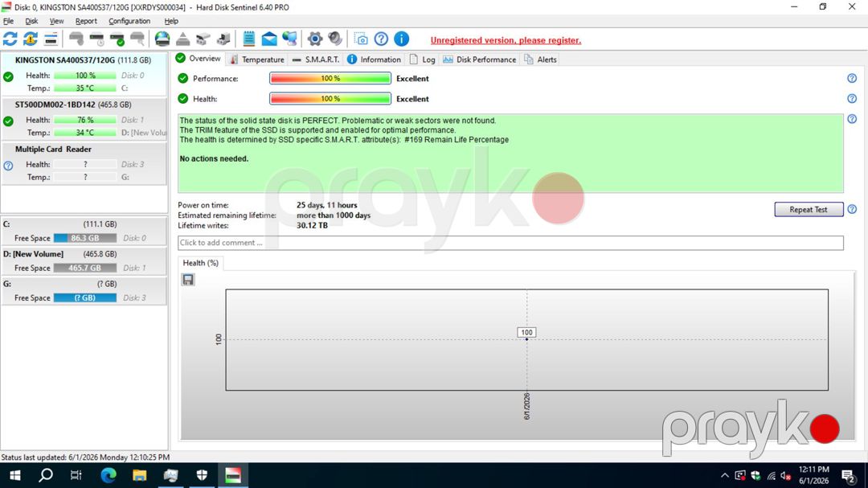Click the KINGSTON temperature 35 °C bar
This screenshot has height=488, width=868.
pyautogui.click(x=85, y=88)
